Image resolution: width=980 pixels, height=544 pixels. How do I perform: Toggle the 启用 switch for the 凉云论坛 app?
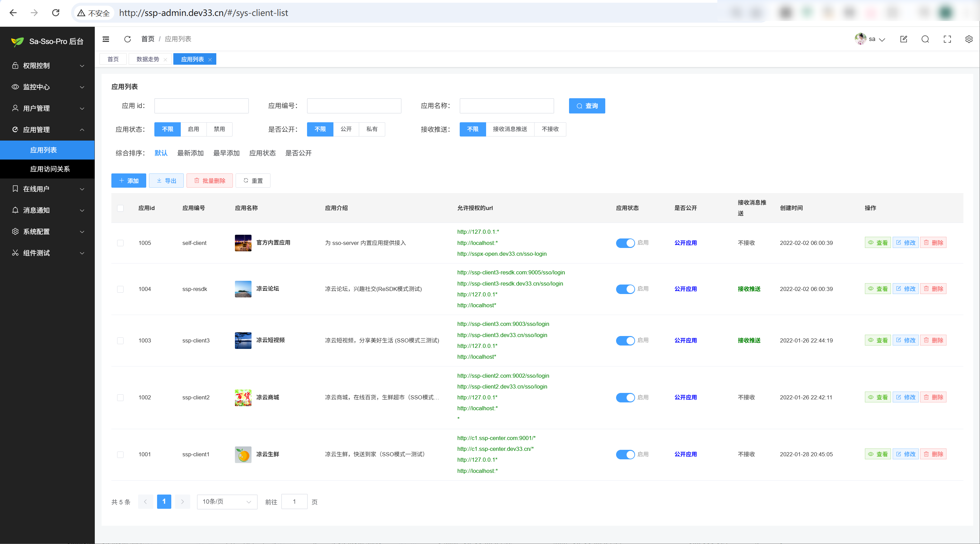tap(625, 289)
